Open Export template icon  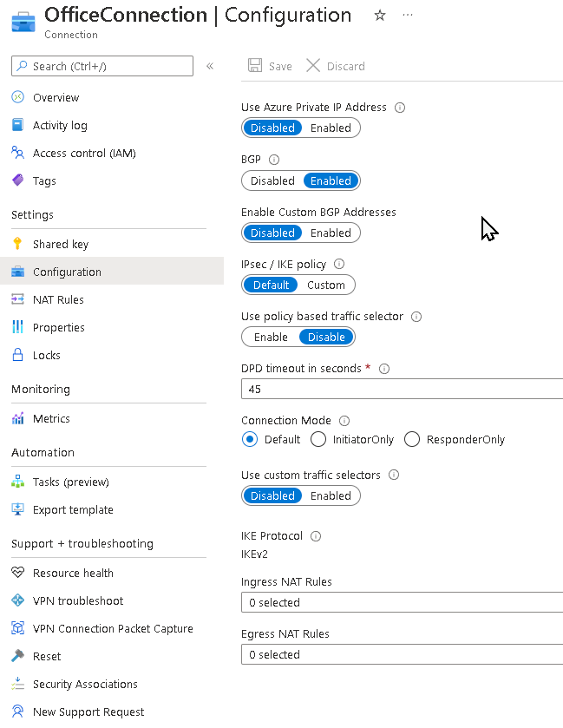pyautogui.click(x=17, y=509)
